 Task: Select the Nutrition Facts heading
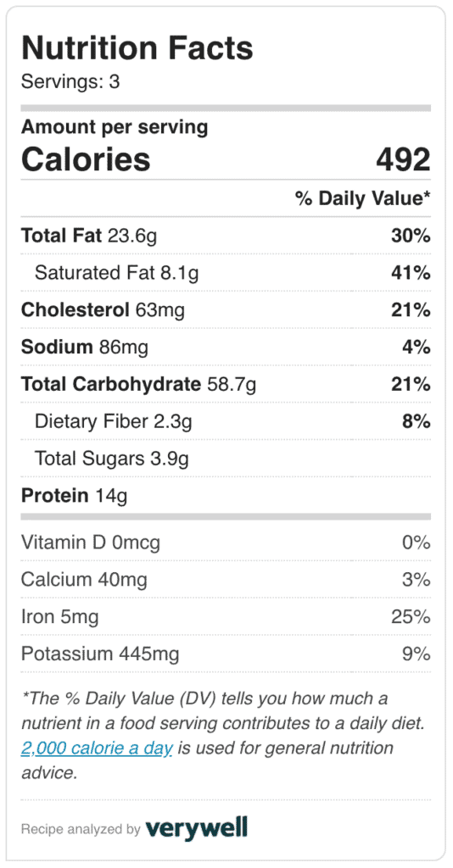[137, 48]
